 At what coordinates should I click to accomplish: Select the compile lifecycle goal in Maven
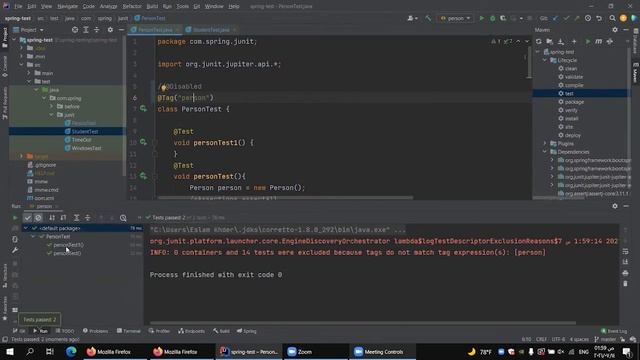574,85
